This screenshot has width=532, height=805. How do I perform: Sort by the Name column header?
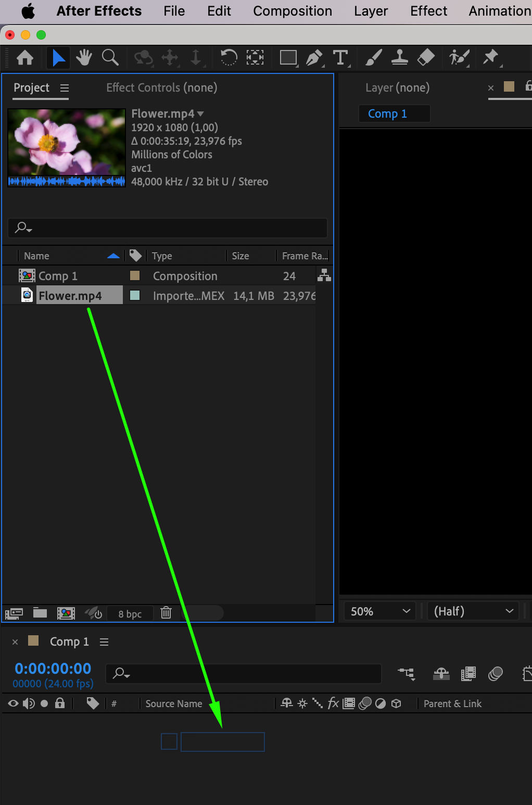coord(36,256)
